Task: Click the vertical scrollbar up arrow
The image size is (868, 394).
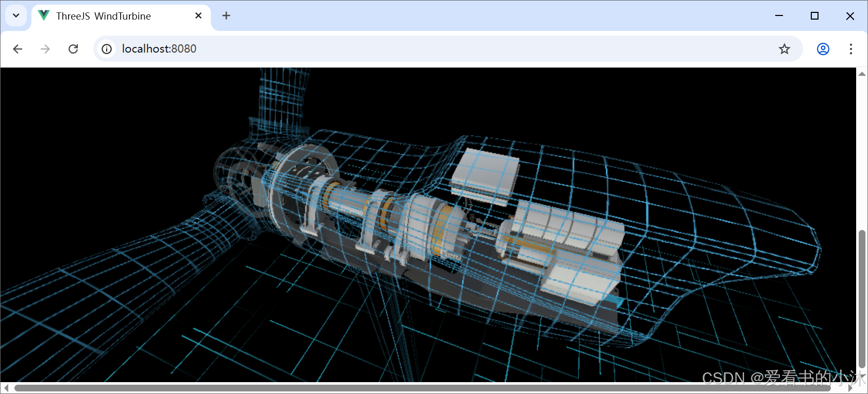Action: pos(862,74)
